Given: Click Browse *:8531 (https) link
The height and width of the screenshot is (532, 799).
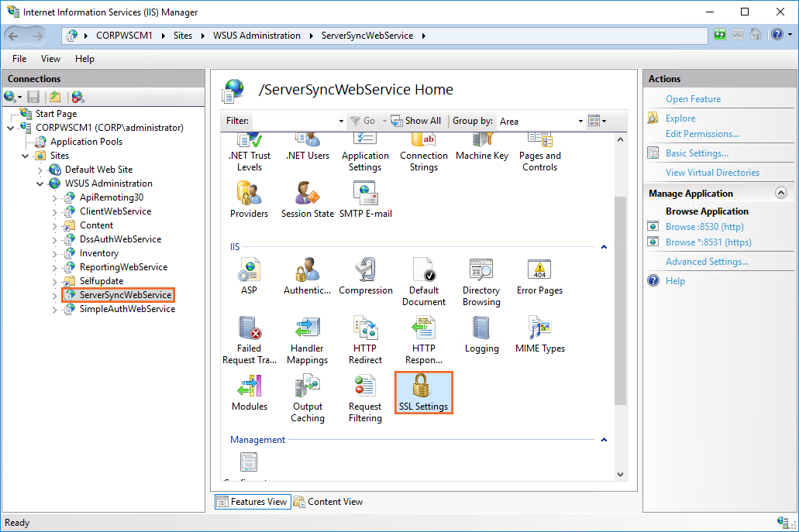Looking at the screenshot, I should tap(708, 242).
